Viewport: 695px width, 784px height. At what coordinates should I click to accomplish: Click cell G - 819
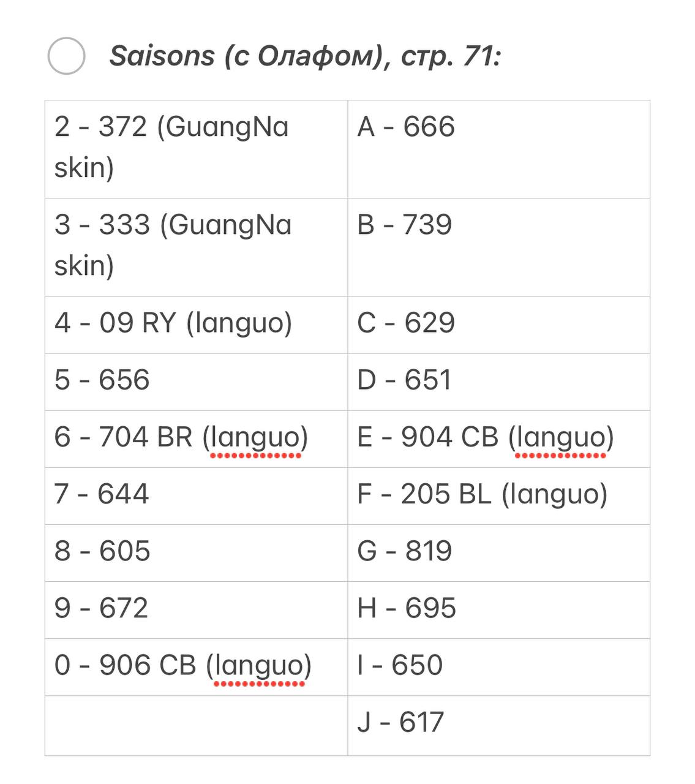[499, 552]
